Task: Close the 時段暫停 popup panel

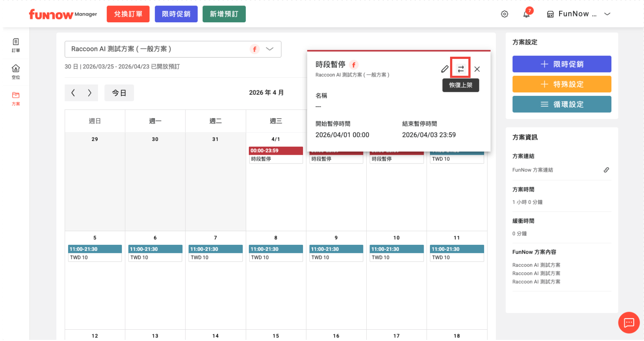Action: (477, 69)
